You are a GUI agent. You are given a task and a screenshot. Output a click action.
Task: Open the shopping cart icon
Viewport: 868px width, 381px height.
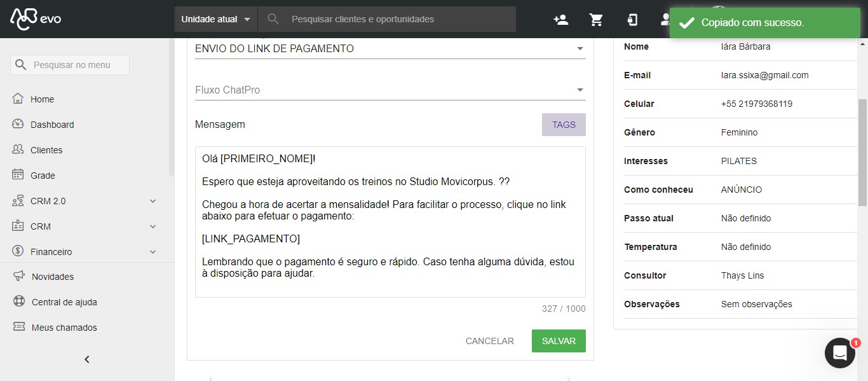point(596,20)
